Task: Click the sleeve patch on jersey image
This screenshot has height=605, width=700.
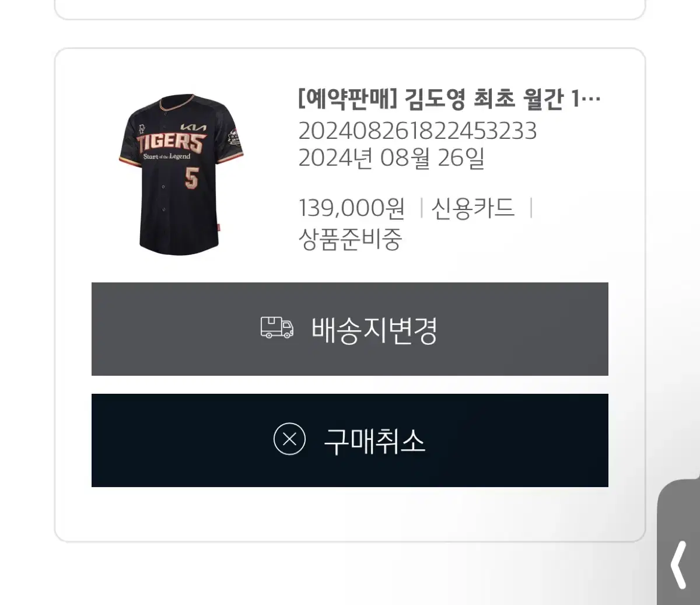Action: tap(234, 138)
